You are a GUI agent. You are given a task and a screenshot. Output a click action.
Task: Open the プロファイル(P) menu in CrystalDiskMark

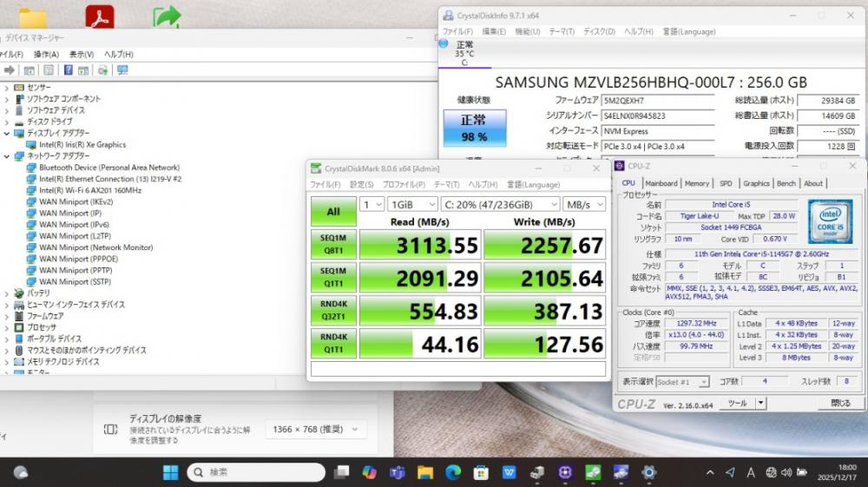[x=404, y=184]
